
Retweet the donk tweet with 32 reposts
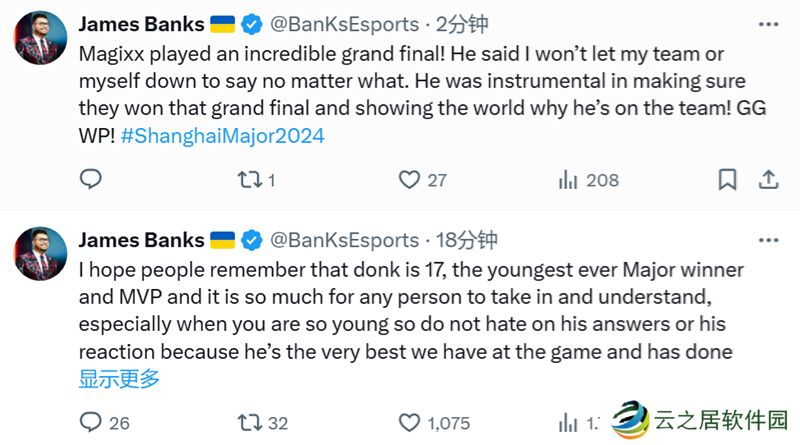[x=247, y=422]
